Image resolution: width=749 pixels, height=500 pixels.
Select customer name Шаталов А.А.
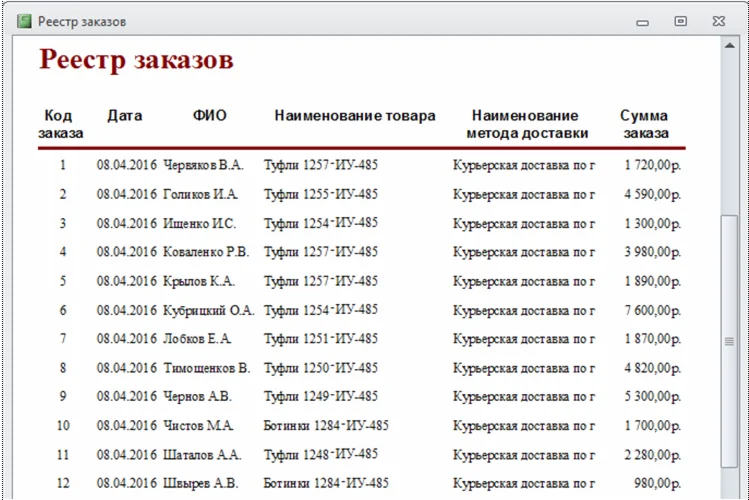click(x=202, y=454)
